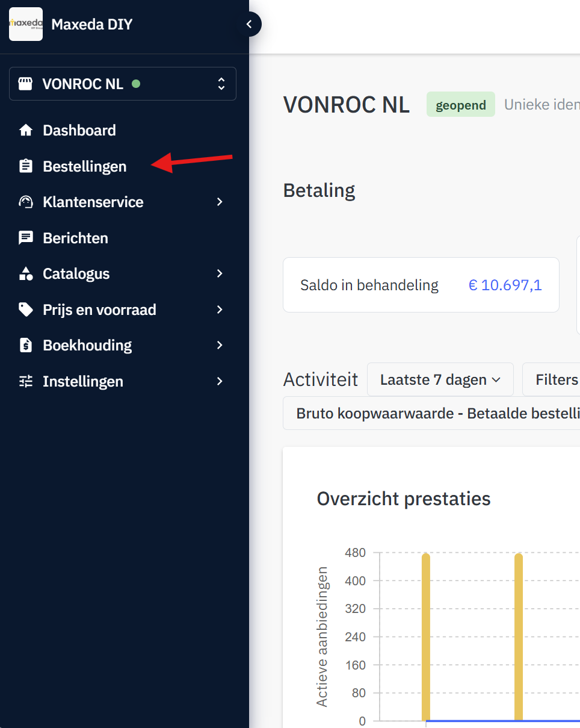Expand the Catalogus submenu chevron
Viewport: 580px width, 728px height.
pos(220,273)
